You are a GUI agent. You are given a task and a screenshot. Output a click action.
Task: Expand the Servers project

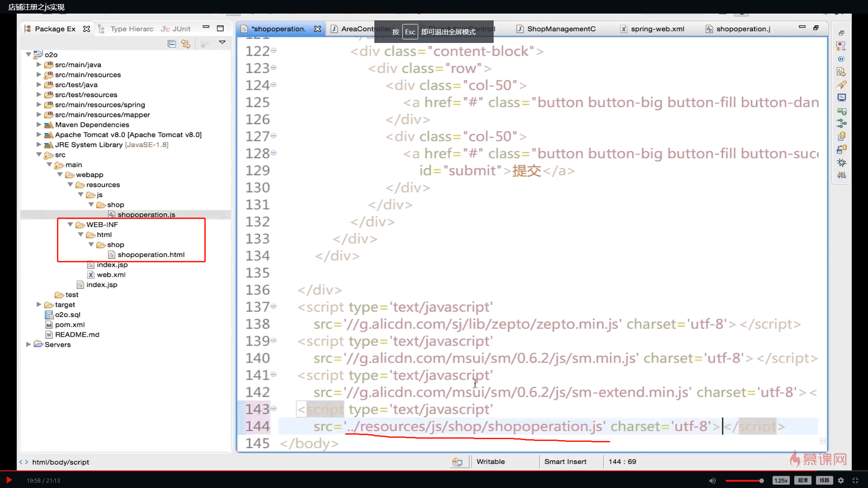pyautogui.click(x=28, y=344)
